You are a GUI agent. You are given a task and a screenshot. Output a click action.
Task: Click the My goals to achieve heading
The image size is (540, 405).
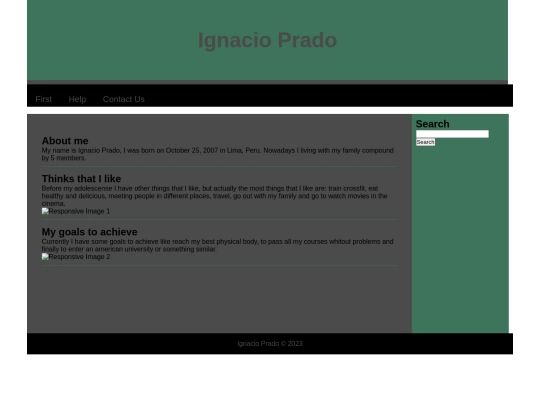click(90, 232)
